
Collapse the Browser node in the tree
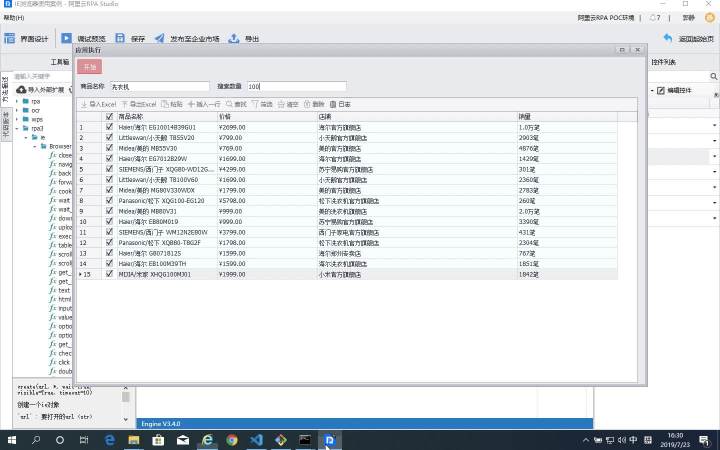click(x=35, y=146)
